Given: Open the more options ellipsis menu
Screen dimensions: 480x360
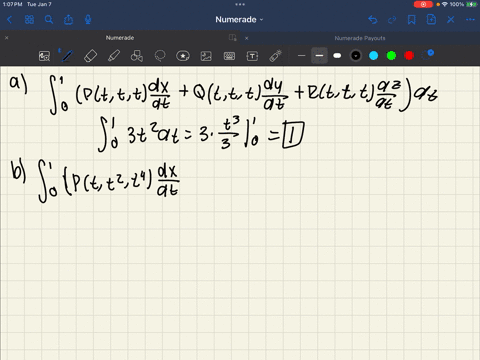Looking at the screenshot, I should tap(470, 20).
